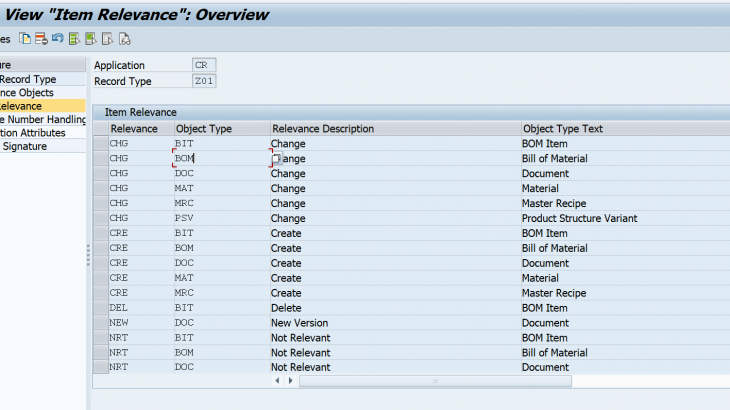730x410 pixels.
Task: Click the Delete row toolbar icon
Action: (x=41, y=39)
